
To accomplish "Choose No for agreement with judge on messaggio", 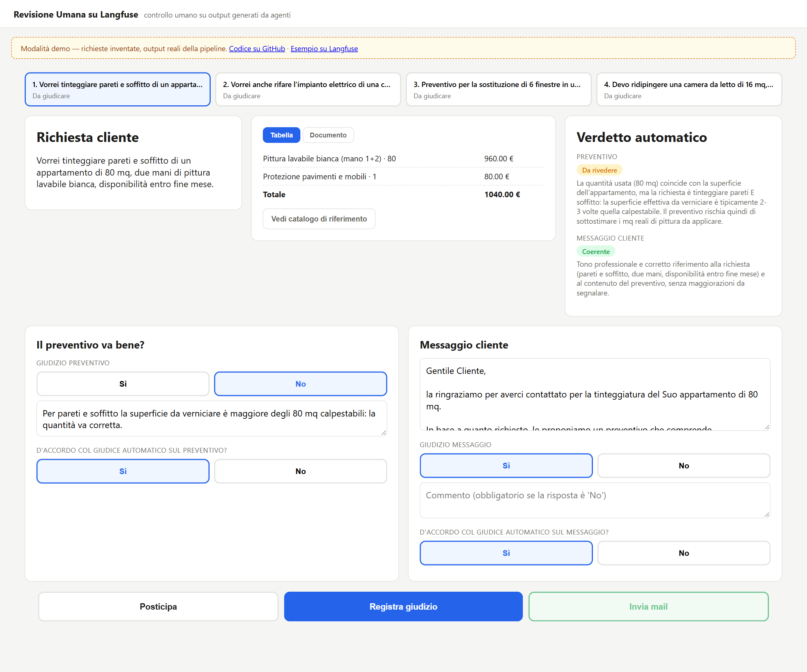I will pos(684,552).
